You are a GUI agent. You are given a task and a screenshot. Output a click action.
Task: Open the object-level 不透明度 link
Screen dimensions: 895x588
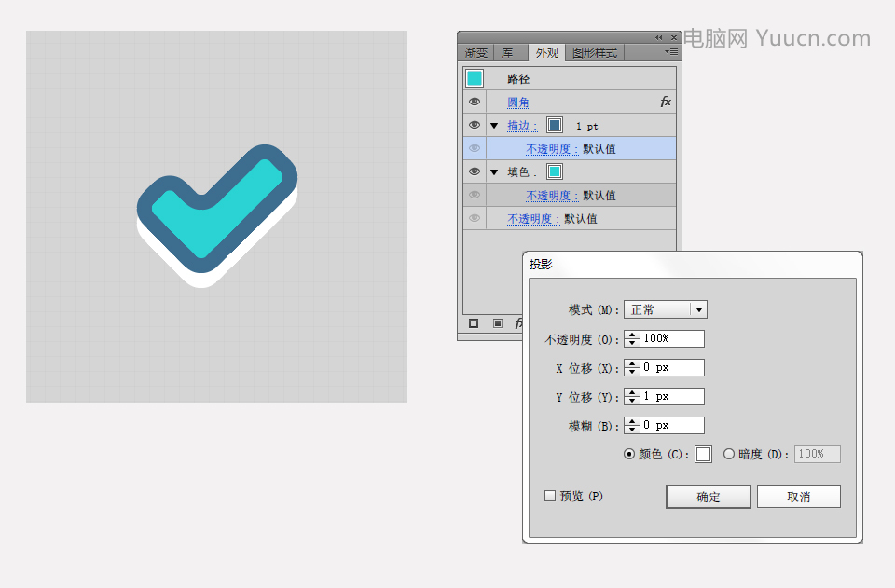tap(533, 219)
